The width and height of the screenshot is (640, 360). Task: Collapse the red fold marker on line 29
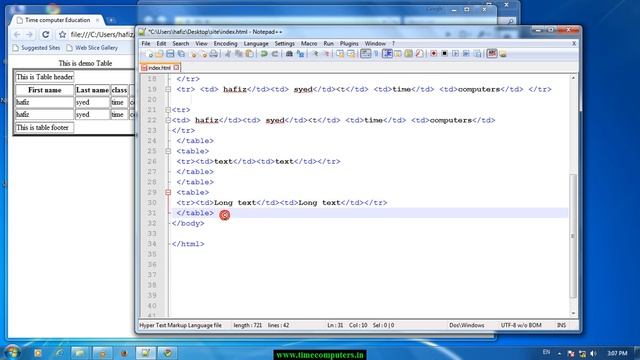point(168,192)
